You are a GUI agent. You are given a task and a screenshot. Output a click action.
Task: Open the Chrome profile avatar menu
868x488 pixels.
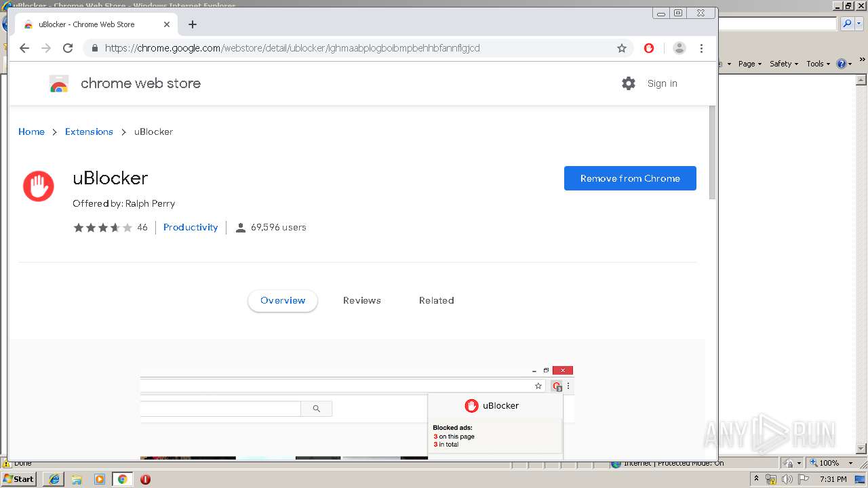click(679, 48)
